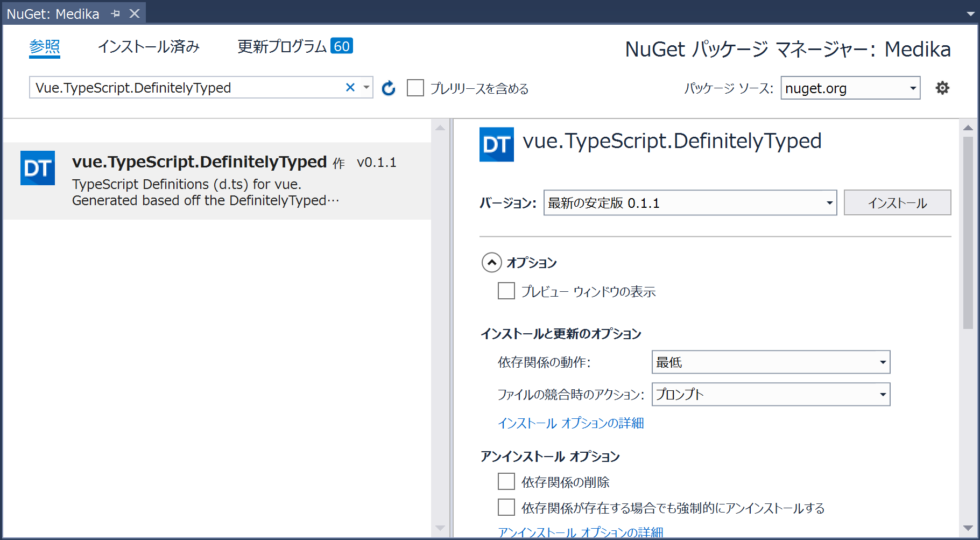Switch to the 参照 tab
The width and height of the screenshot is (980, 540).
tap(45, 47)
